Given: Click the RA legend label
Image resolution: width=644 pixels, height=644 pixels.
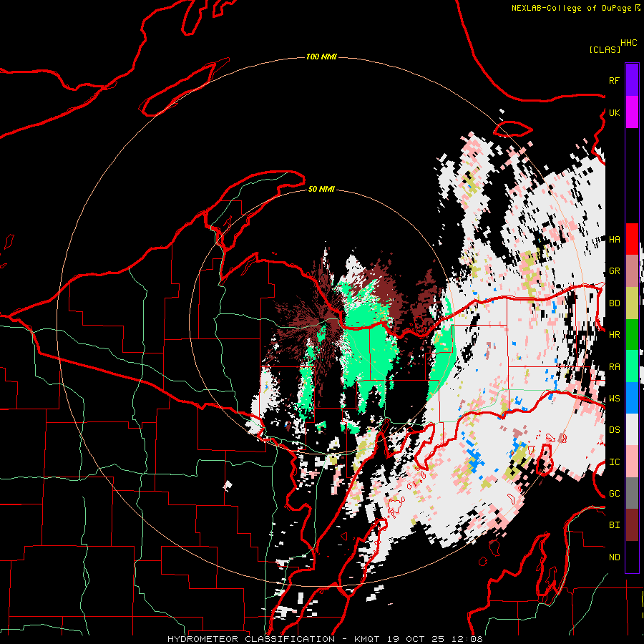Looking at the screenshot, I should 614,367.
